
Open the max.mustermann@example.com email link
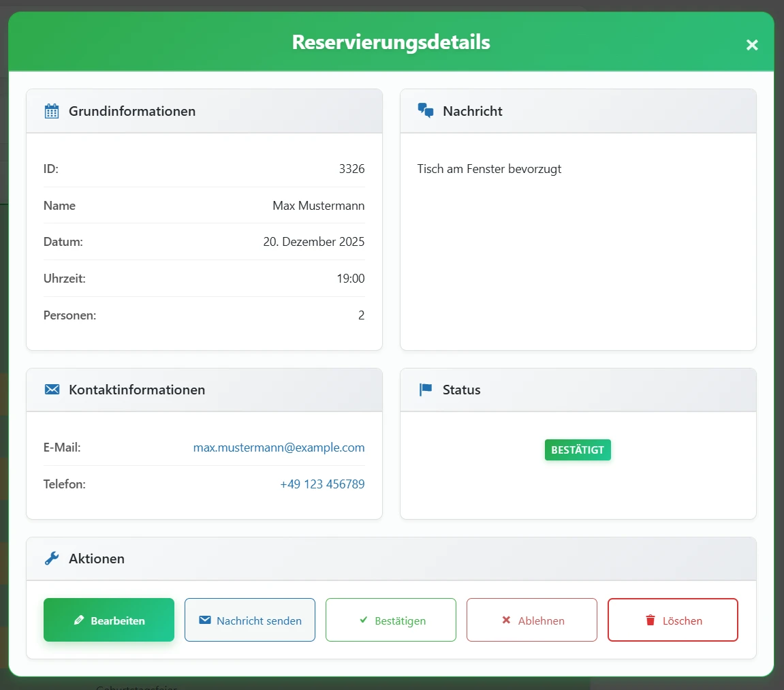pos(279,448)
